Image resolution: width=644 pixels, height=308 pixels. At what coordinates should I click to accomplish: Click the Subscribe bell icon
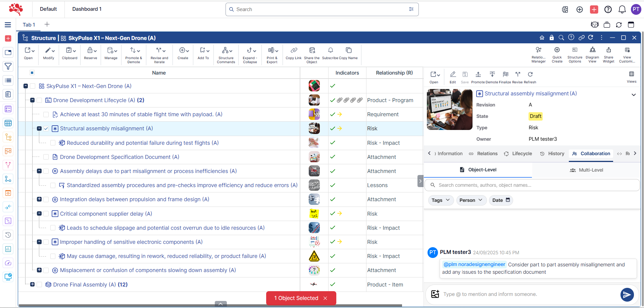tap(330, 54)
